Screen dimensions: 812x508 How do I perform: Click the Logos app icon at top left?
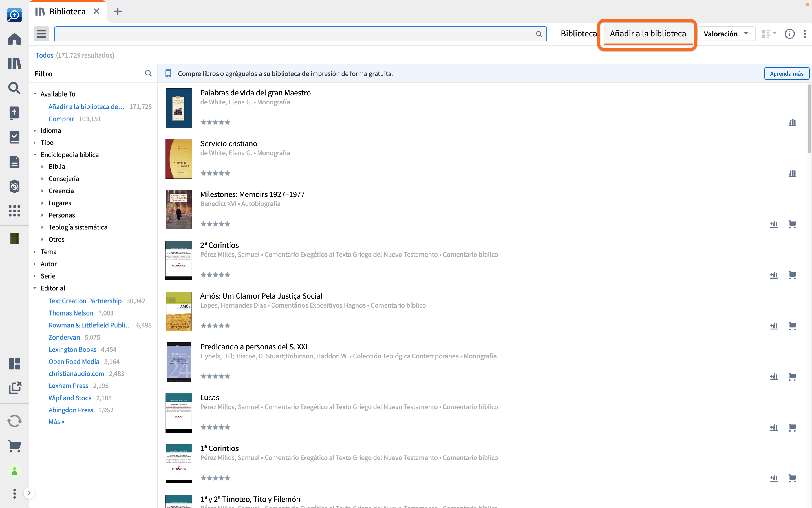click(x=14, y=15)
